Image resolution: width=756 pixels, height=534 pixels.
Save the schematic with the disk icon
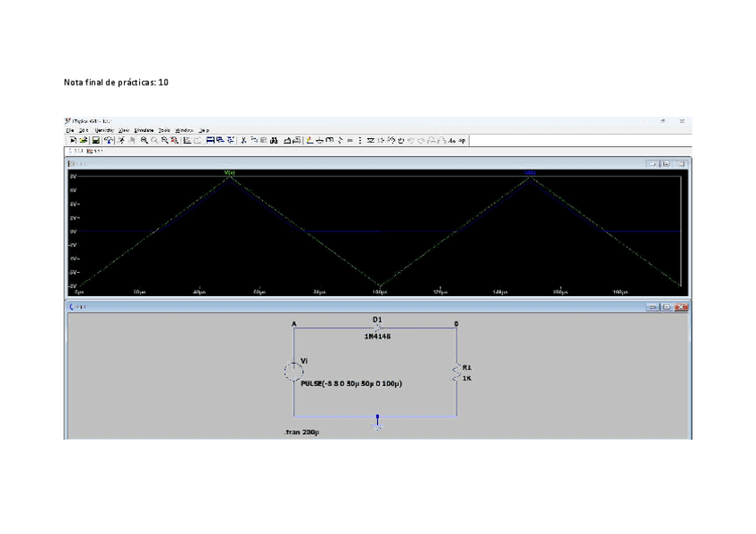94,139
